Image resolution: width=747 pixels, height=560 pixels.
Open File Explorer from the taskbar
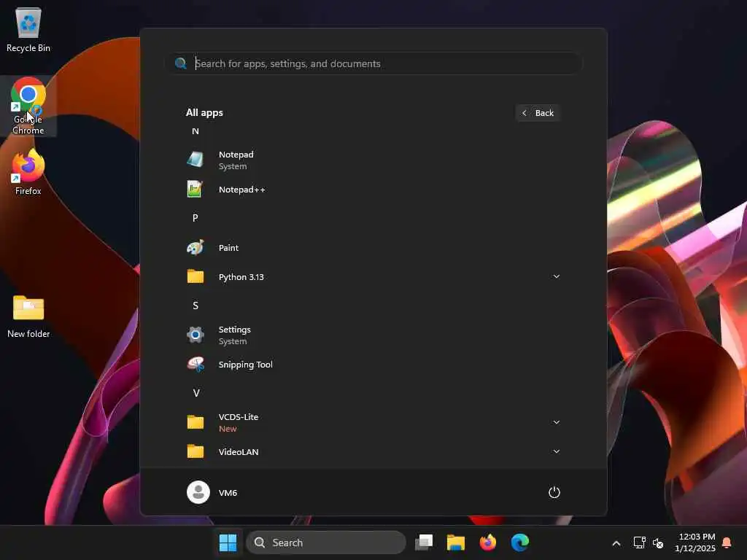click(x=455, y=542)
